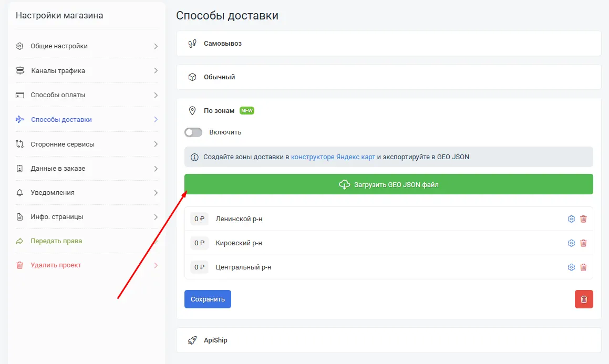Delete the Кировский р-н zone with trash icon

(583, 243)
